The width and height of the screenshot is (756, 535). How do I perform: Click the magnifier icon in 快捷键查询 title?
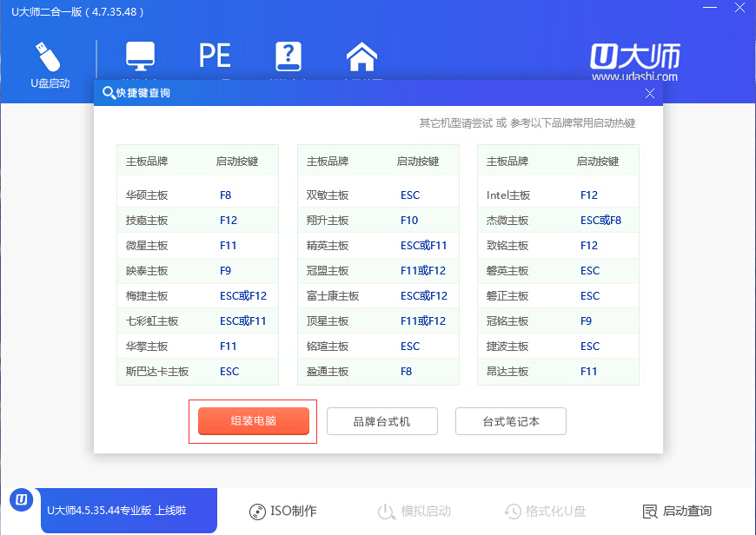109,93
